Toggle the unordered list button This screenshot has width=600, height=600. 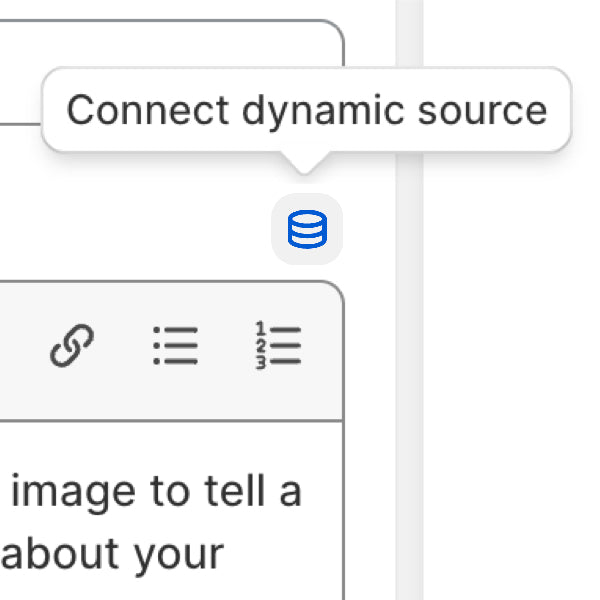[176, 347]
